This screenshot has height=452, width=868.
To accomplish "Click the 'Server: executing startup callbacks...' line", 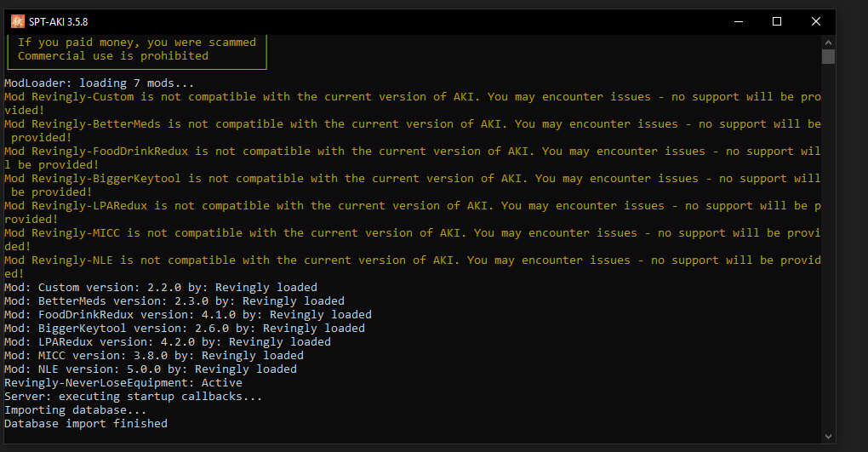I will pyautogui.click(x=133, y=397).
